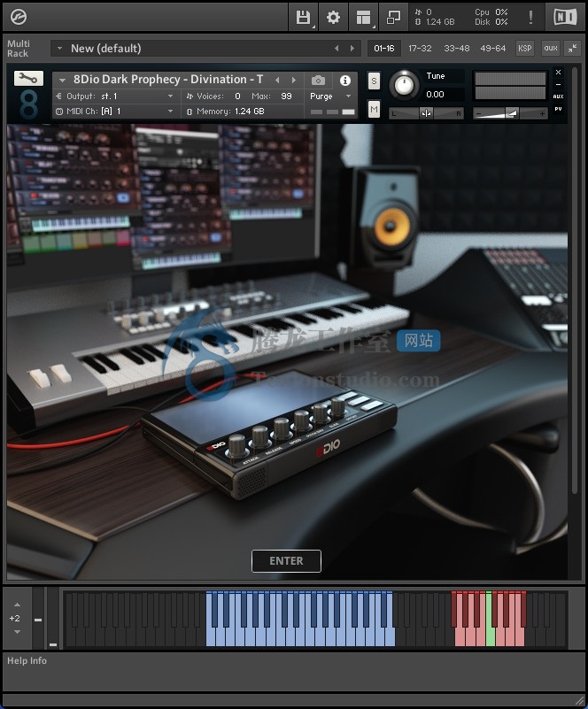Minimize instrument header with minus icon

tap(558, 85)
